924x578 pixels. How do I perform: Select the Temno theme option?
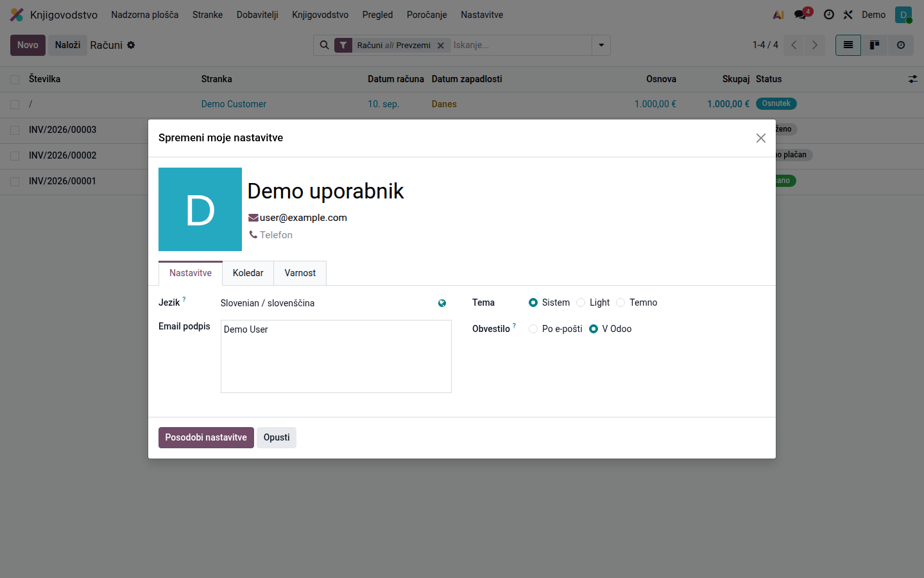620,302
